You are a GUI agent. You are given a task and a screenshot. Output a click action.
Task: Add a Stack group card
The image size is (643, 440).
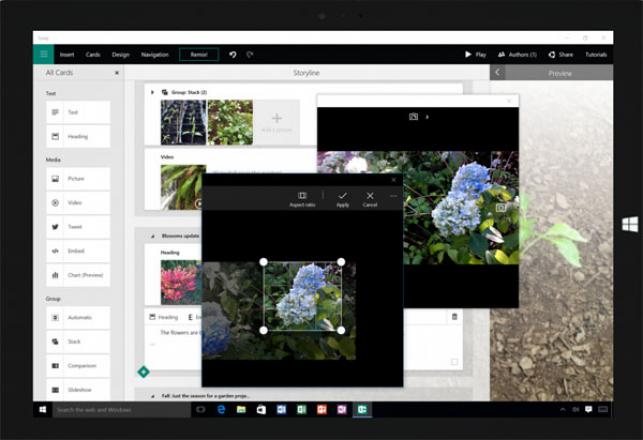point(78,342)
